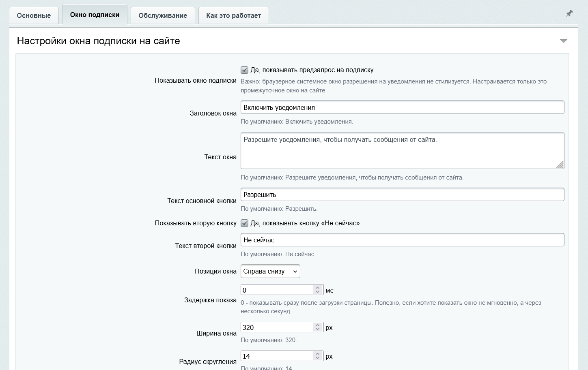Click the Текст второй кнопки field
The height and width of the screenshot is (370, 588).
click(x=402, y=240)
